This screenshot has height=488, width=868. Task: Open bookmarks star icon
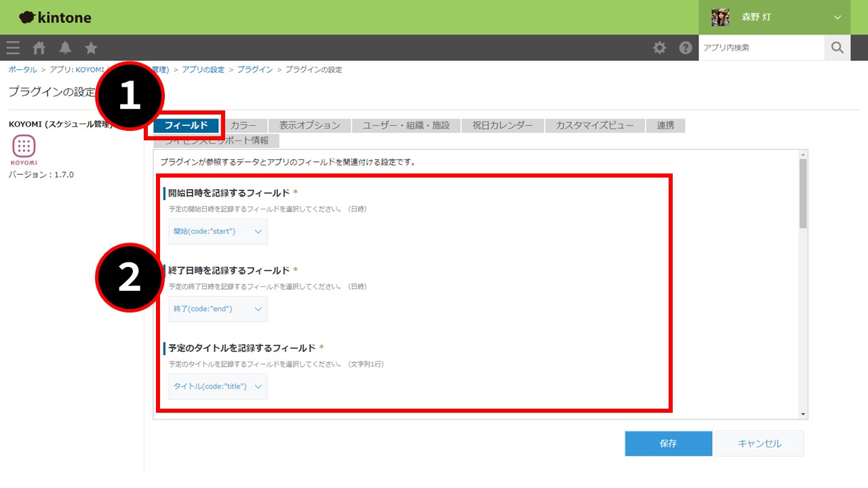coord(91,48)
